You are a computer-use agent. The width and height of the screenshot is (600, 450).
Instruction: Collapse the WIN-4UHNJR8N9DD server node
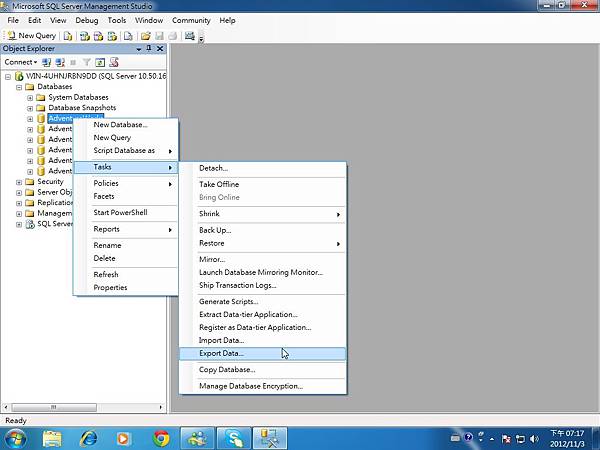click(x=8, y=77)
